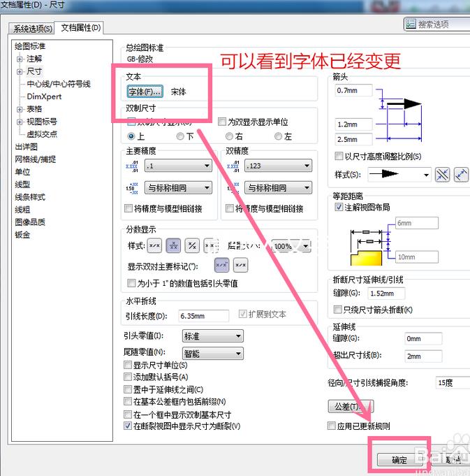Click the 超出尺寸线 2mm field
Image resolution: width=470 pixels, height=476 pixels.
tap(423, 356)
